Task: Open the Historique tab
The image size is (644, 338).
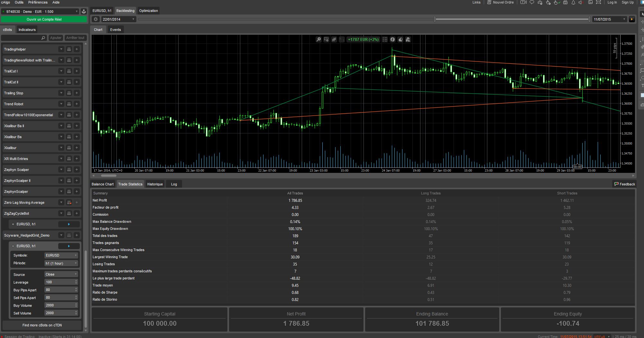Action: 155,184
